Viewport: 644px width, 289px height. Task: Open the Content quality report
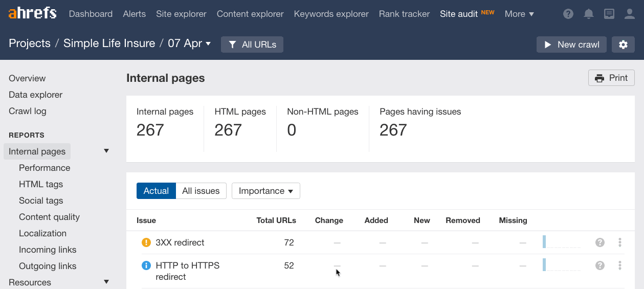(x=49, y=217)
